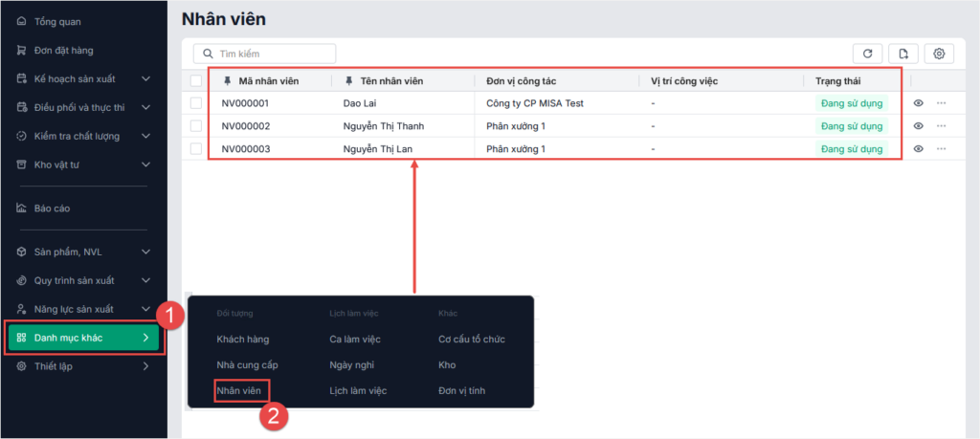Refresh the employee list
This screenshot has height=439, width=980.
click(x=867, y=54)
